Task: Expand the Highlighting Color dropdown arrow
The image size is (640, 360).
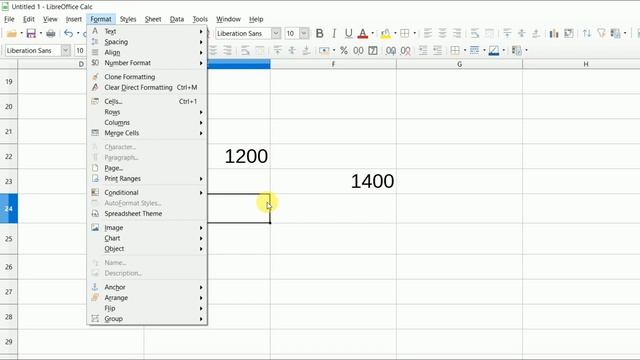Action: click(x=395, y=33)
